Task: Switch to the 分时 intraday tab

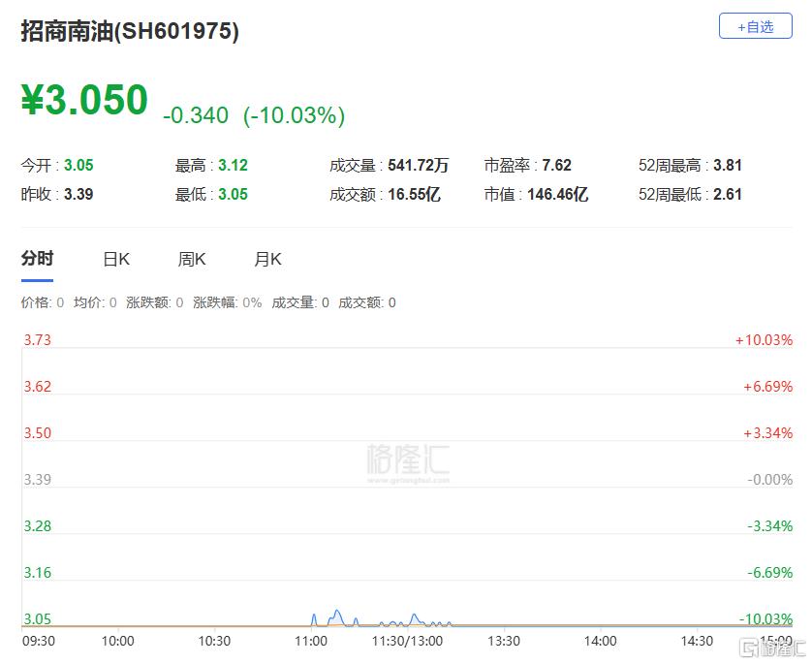Action: tap(37, 258)
